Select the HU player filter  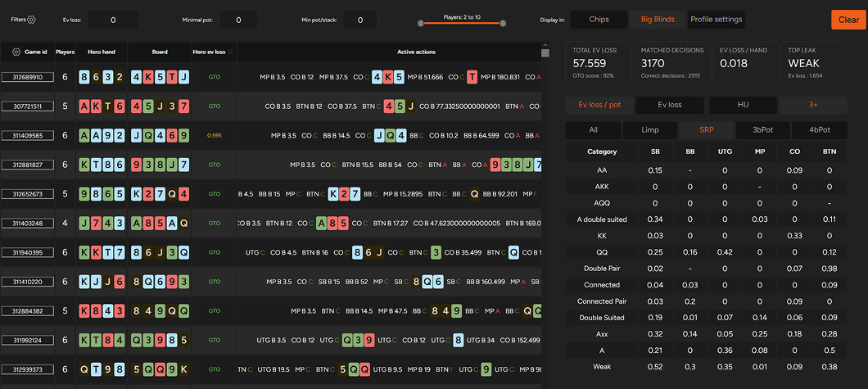click(741, 105)
